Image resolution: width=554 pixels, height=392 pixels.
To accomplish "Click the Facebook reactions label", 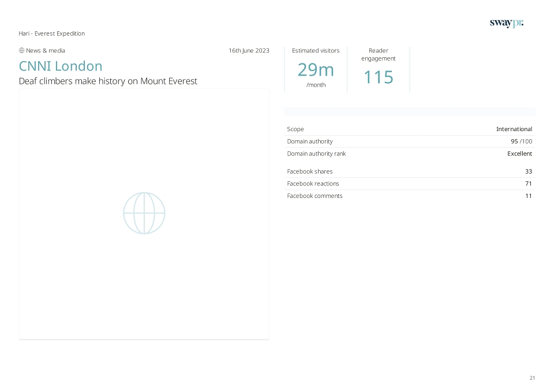I will tap(313, 184).
